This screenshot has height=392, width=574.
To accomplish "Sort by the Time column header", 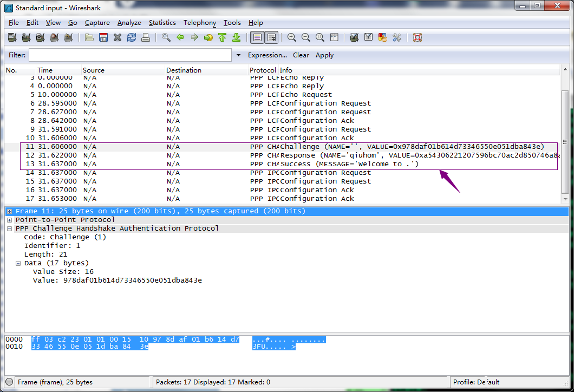I will [x=58, y=70].
